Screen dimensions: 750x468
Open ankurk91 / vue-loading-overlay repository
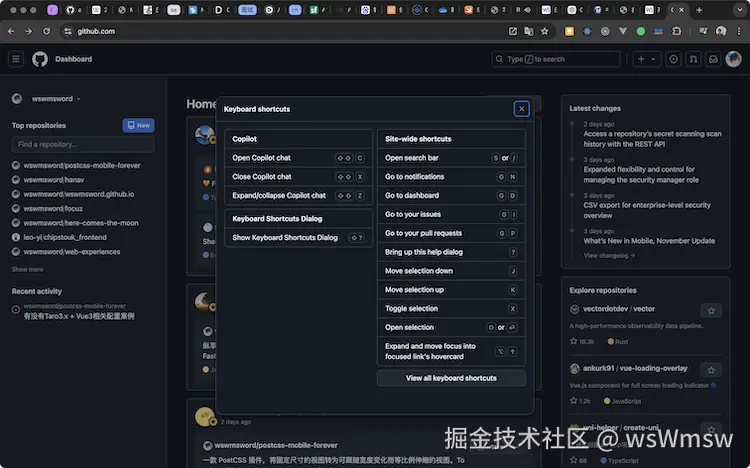(x=635, y=368)
